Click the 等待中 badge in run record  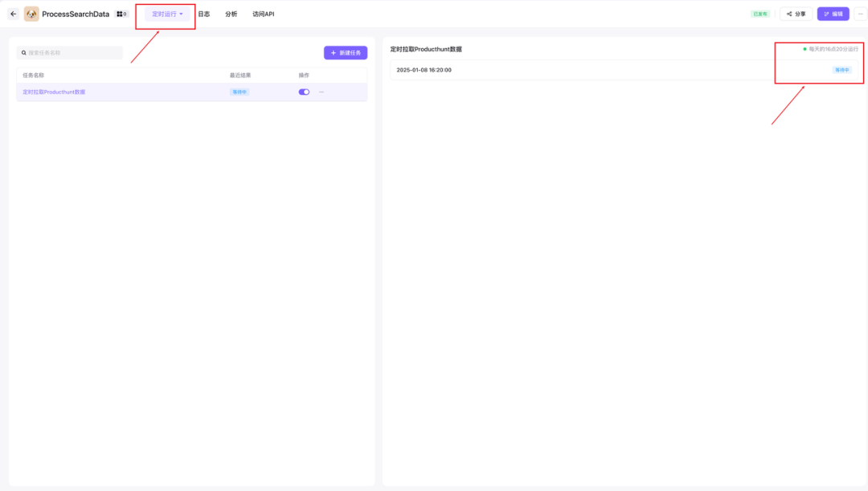tap(842, 70)
